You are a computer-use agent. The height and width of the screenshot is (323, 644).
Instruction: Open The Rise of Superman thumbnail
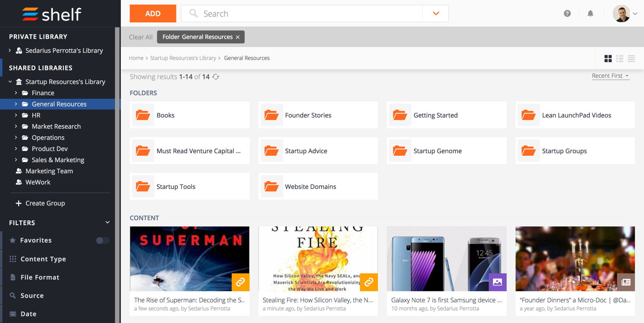(x=190, y=259)
